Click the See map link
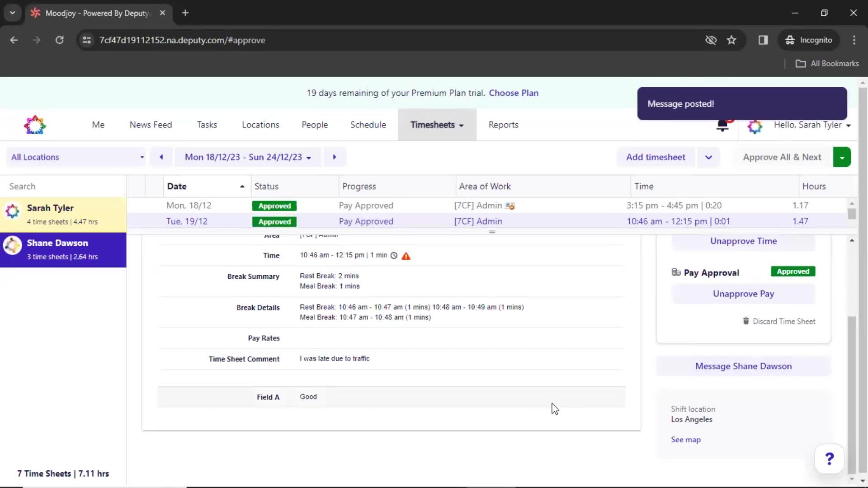The width and height of the screenshot is (868, 488). pos(686,439)
